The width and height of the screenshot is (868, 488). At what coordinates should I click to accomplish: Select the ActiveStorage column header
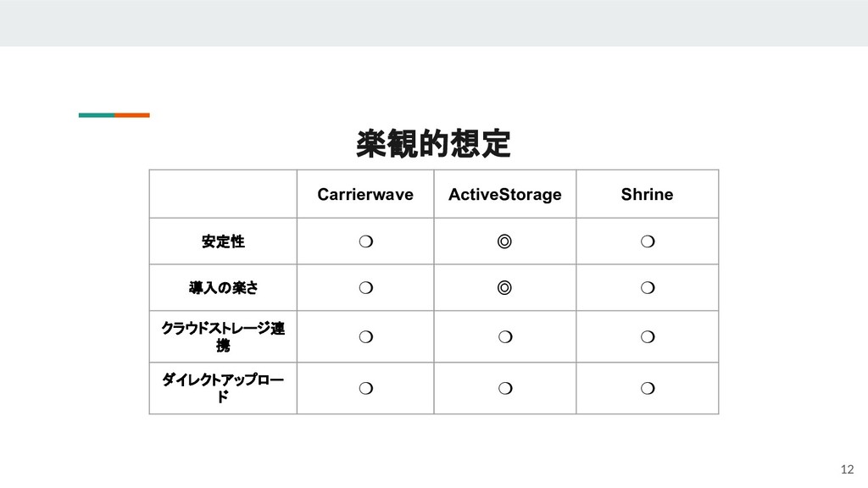pyautogui.click(x=504, y=195)
